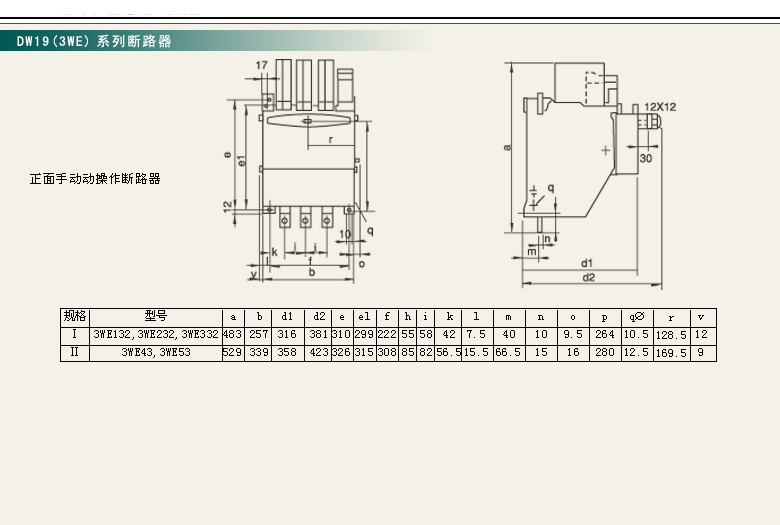This screenshot has width=780, height=525.
Task: Click the front manual operation breaker caption
Action: (x=95, y=180)
